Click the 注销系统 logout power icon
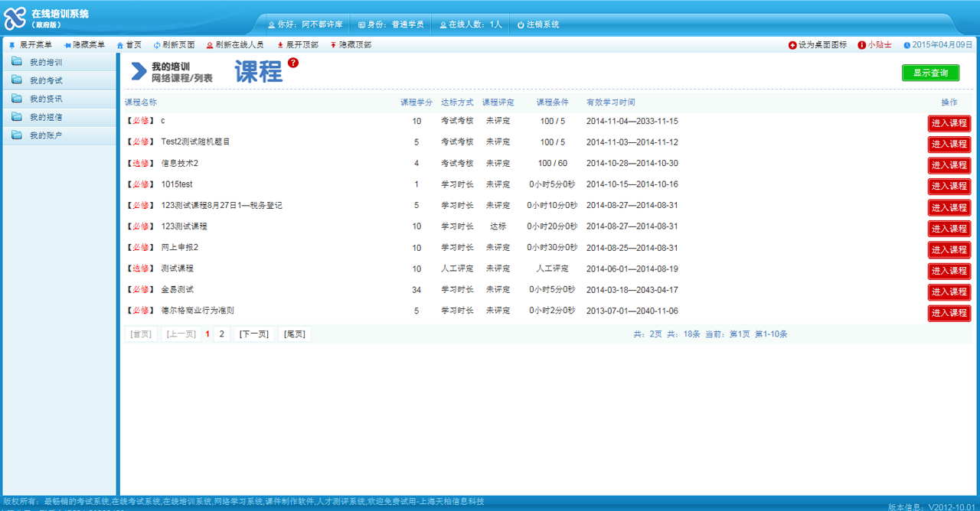Viewport: 980px width, 511px height. (521, 24)
